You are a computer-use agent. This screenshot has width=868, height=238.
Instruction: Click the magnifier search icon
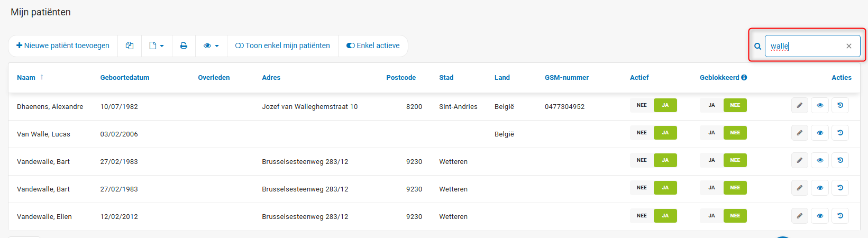757,47
